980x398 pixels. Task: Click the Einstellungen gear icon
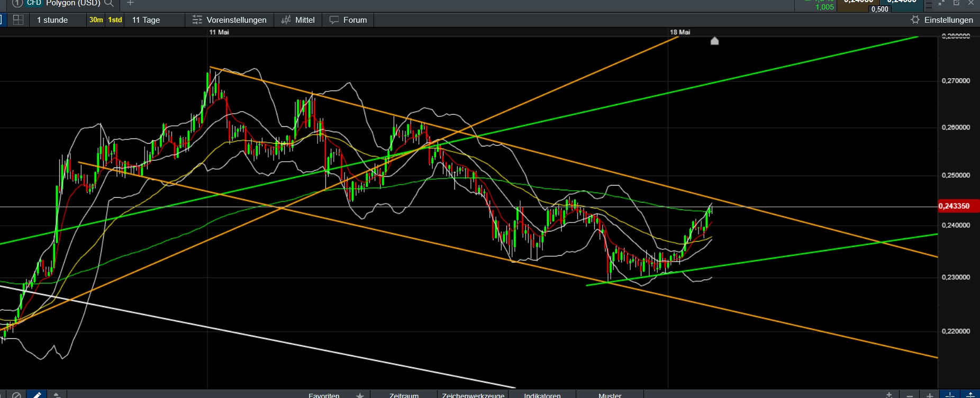[x=915, y=20]
